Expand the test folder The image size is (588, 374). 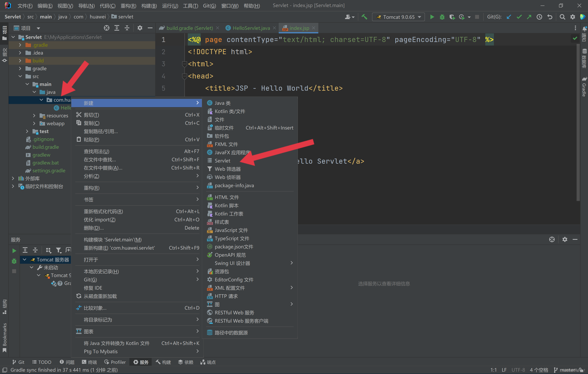click(x=27, y=131)
